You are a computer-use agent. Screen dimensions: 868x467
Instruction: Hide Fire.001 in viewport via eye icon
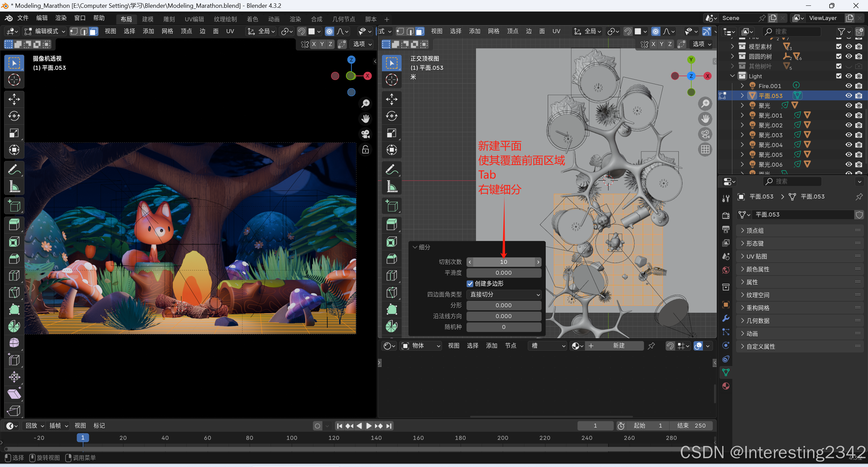[849, 86]
